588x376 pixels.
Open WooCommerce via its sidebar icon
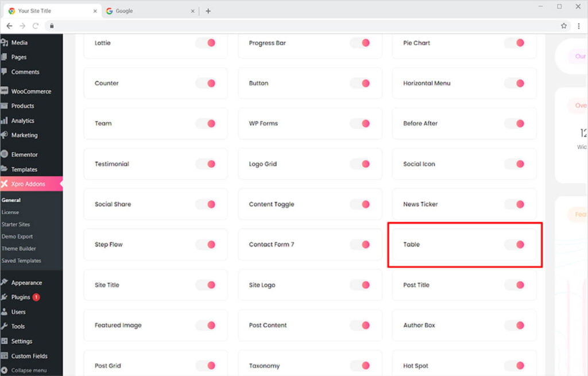[4, 91]
